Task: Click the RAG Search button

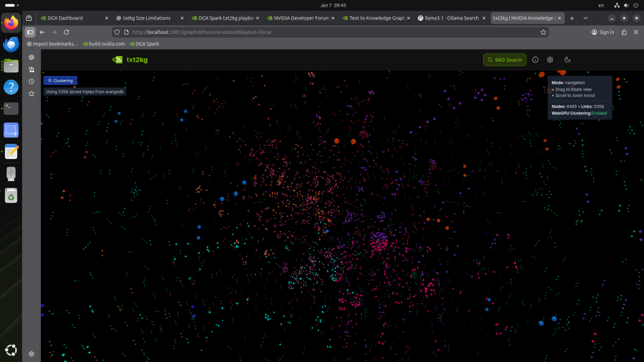Action: [x=504, y=60]
